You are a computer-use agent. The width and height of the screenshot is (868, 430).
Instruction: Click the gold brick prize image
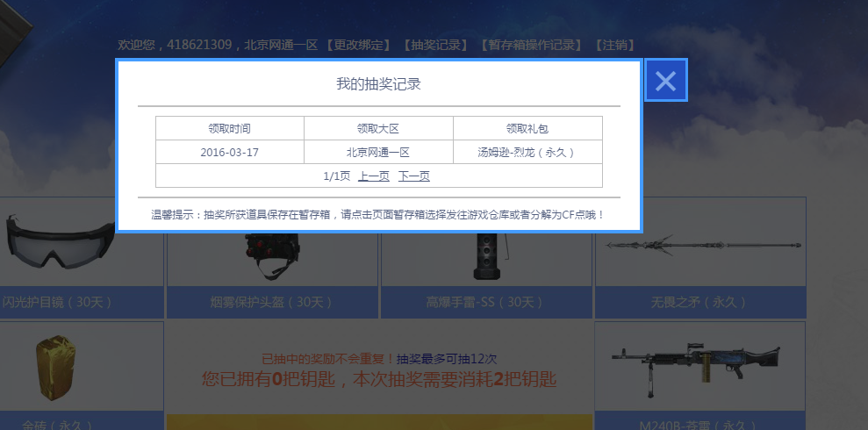point(55,366)
